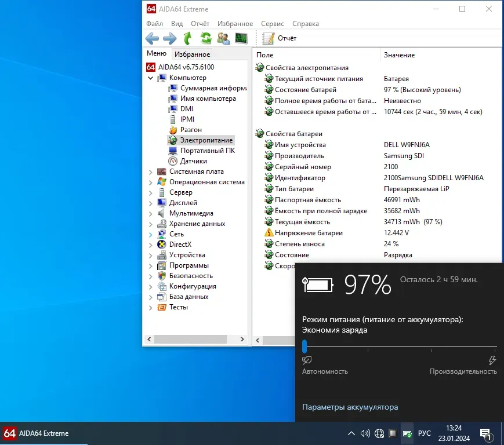Image resolution: width=504 pixels, height=445 pixels.
Task: Expand the Дисплей tree node
Action: click(x=151, y=203)
